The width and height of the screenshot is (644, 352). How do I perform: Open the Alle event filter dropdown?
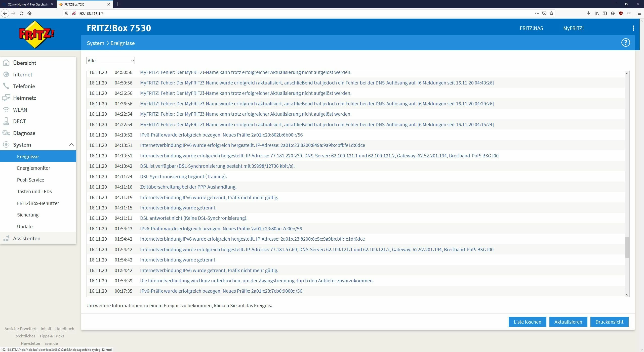pyautogui.click(x=110, y=61)
